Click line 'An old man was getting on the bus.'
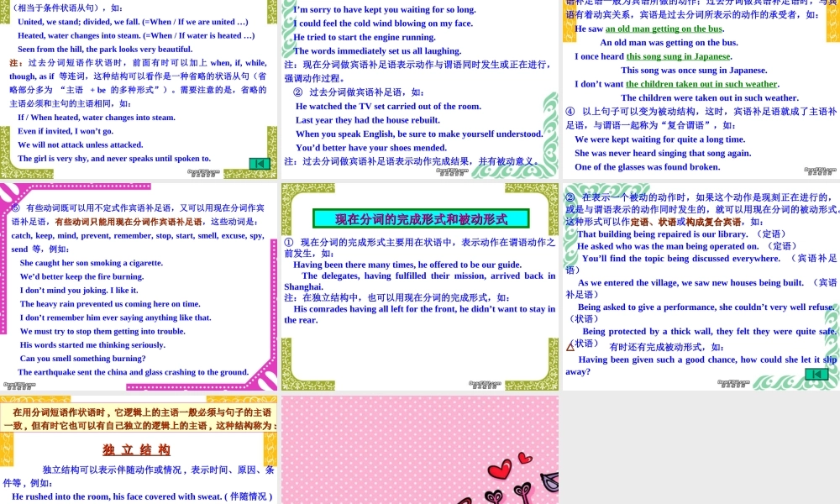 tap(669, 43)
